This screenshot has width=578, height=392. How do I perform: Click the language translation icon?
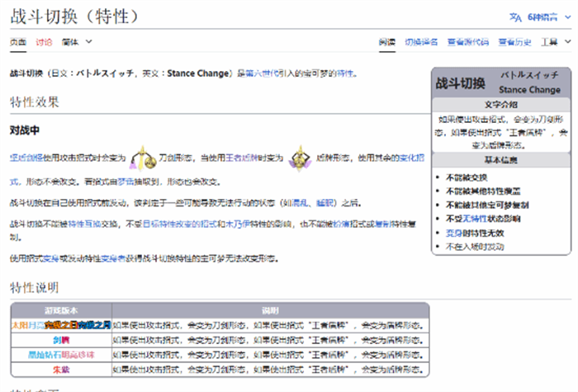515,17
